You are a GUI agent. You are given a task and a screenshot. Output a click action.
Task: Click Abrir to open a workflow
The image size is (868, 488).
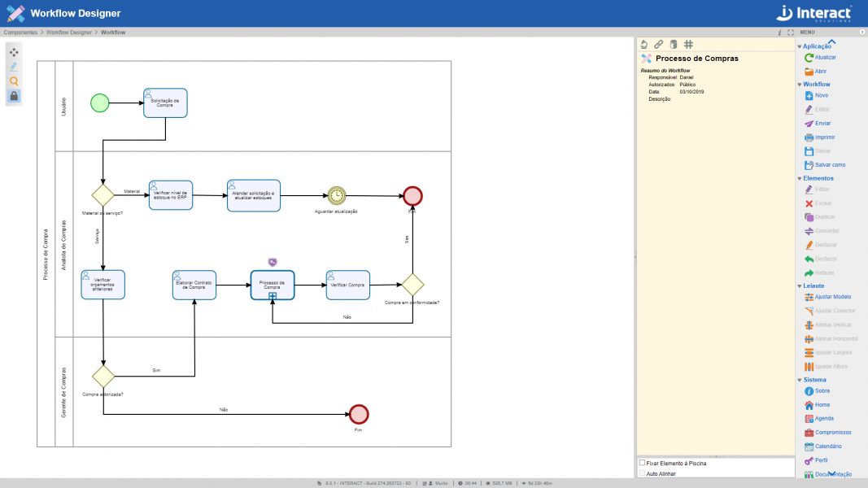815,72
